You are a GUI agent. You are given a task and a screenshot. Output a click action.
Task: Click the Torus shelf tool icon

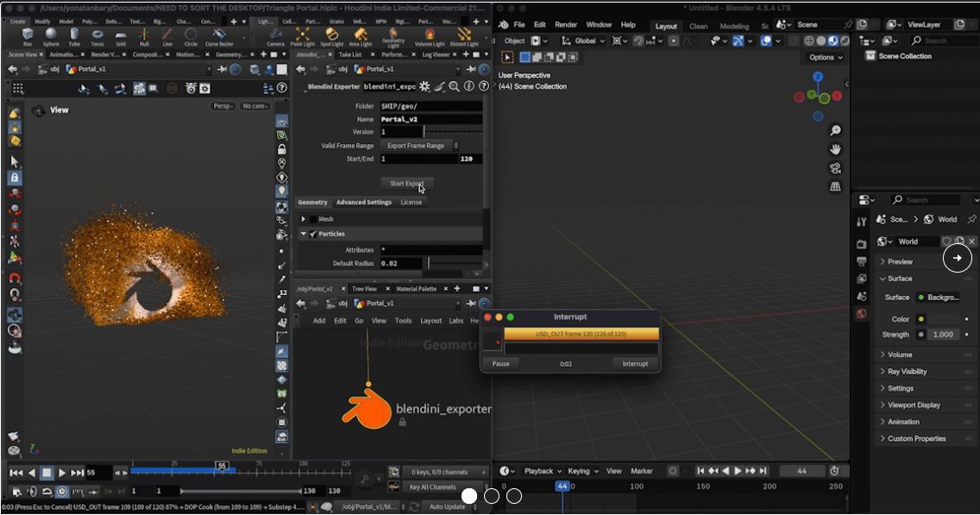point(97,35)
